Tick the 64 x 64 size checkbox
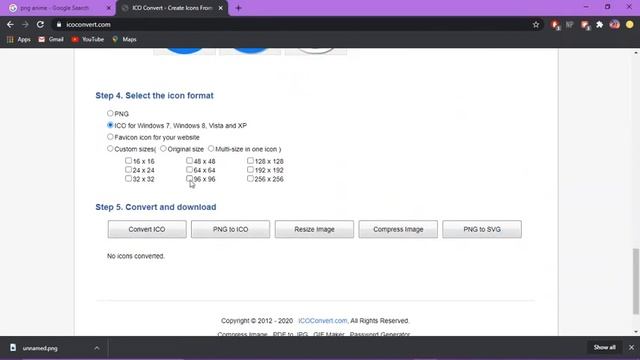The image size is (640, 360). (189, 169)
